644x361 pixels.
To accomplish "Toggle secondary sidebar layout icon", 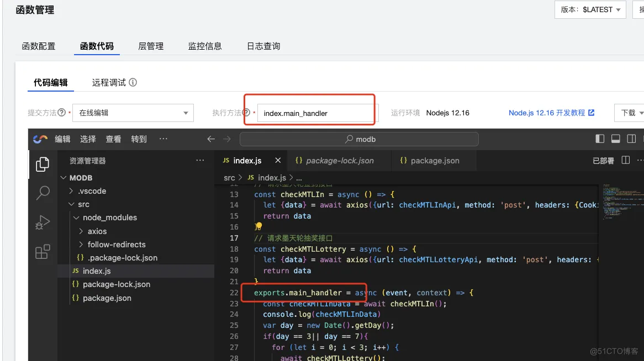I will coord(631,139).
